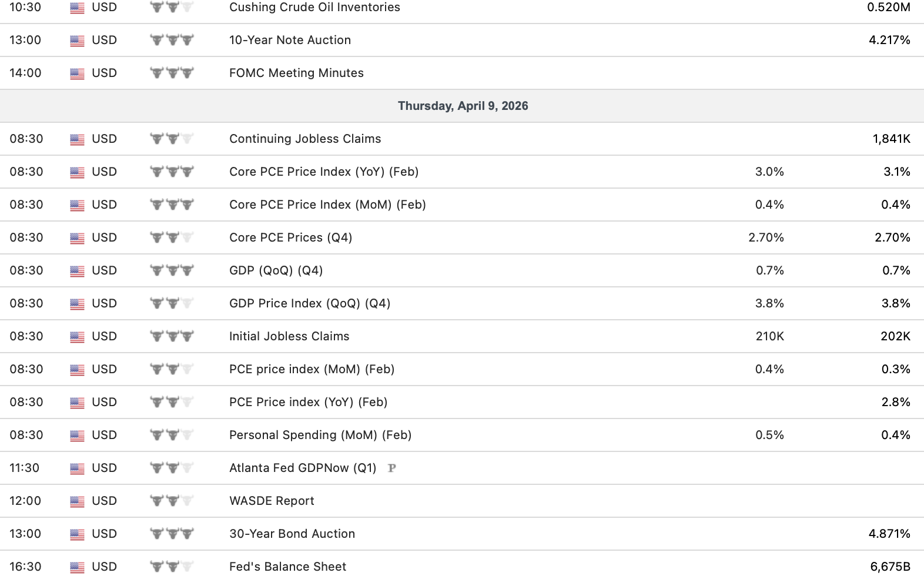Click the 4.871% previous value for 30-Year Bond Auction
Viewport: 924px width, 576px height.
click(x=889, y=534)
